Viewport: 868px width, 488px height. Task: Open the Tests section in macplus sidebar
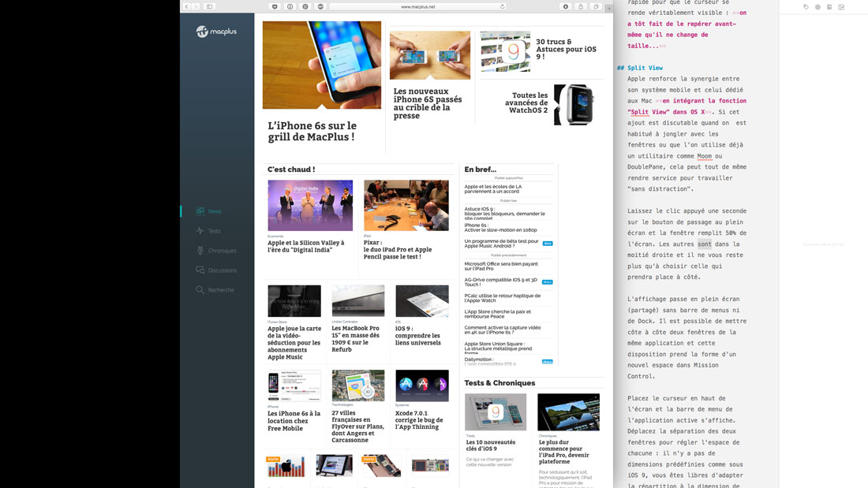click(208, 231)
